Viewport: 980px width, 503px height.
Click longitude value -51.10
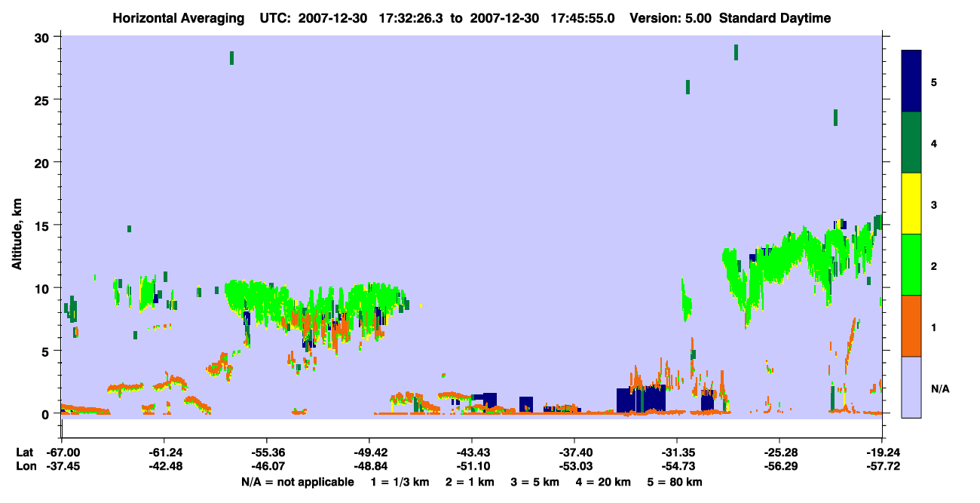click(x=471, y=466)
